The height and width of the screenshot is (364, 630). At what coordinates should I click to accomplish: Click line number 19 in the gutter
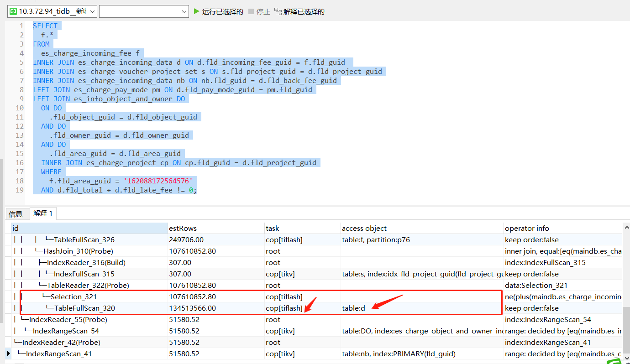(20, 190)
